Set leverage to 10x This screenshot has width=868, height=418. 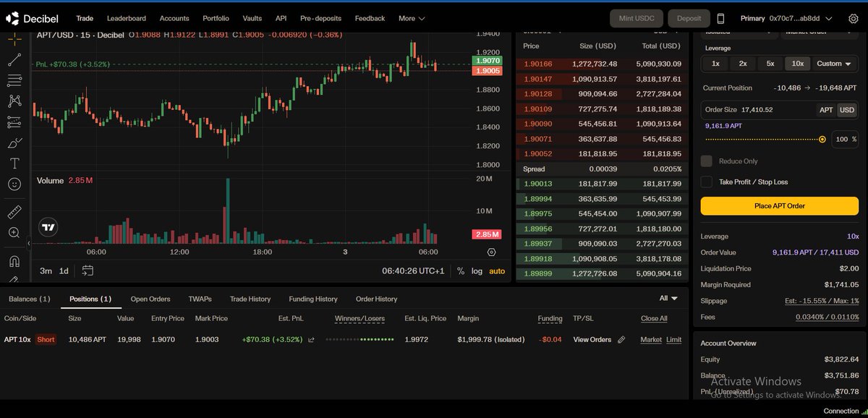797,64
